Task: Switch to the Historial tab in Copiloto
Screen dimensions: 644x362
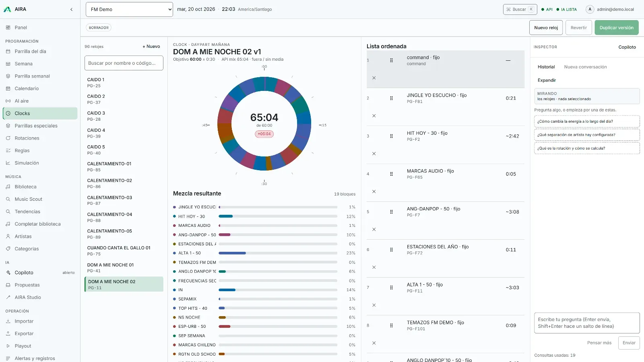Action: [x=546, y=67]
